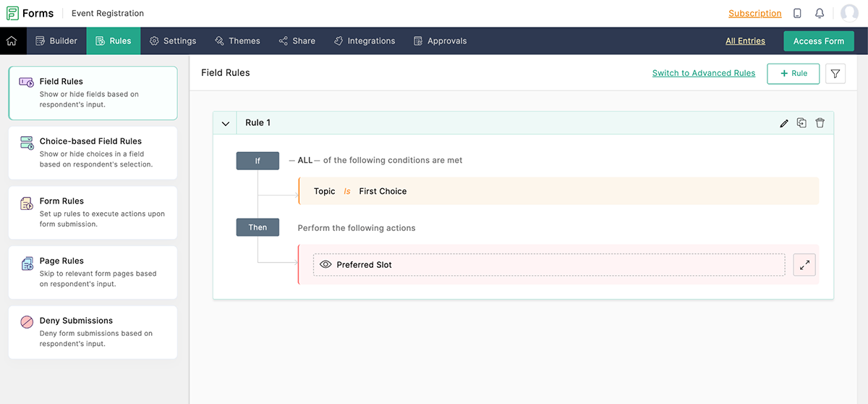Collapse Rule 1 with the chevron

point(225,123)
